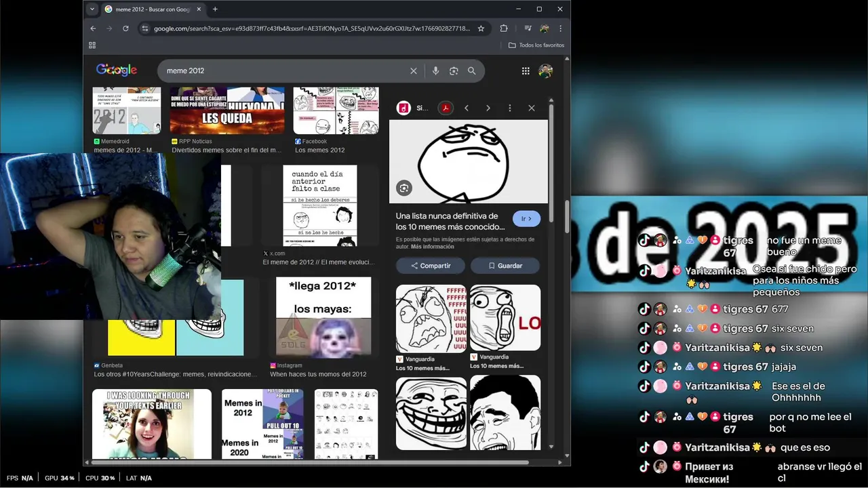868x488 pixels.
Task: Open 'cuando el día anterior falto a clase' image
Action: click(x=320, y=205)
